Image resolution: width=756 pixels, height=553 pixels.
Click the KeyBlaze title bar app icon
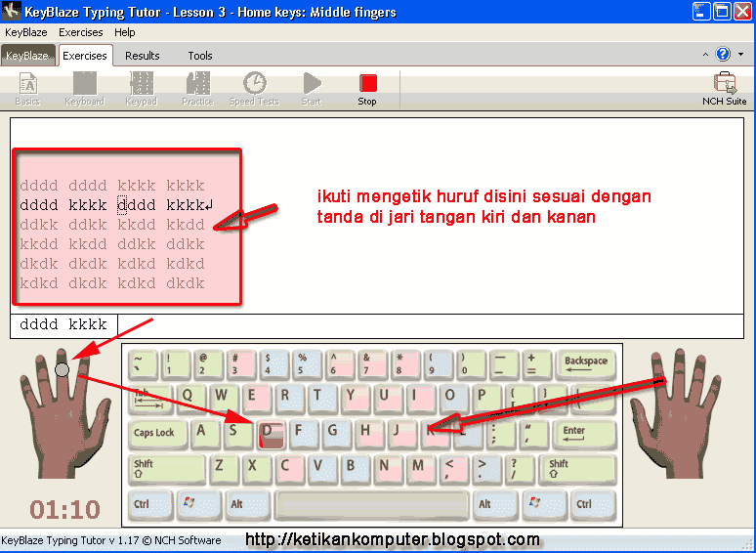click(11, 11)
